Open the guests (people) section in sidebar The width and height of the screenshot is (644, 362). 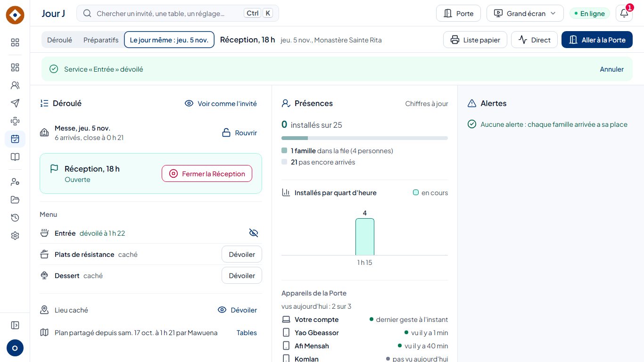tap(15, 85)
